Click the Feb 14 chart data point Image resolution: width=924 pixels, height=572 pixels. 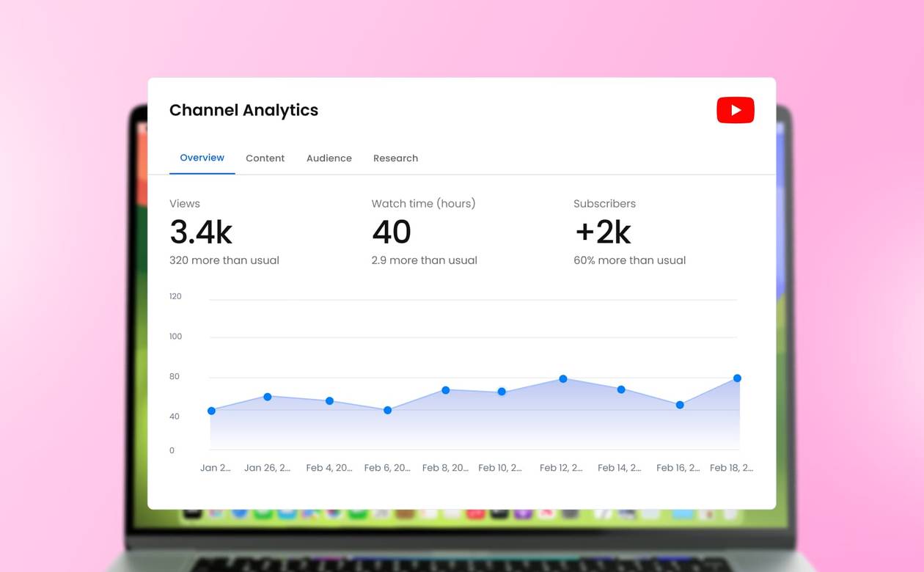pyautogui.click(x=621, y=389)
